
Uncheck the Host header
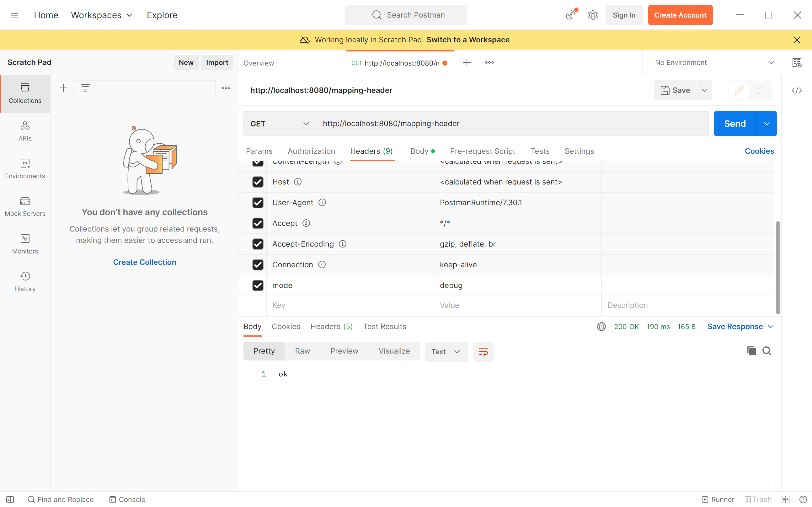tap(258, 182)
